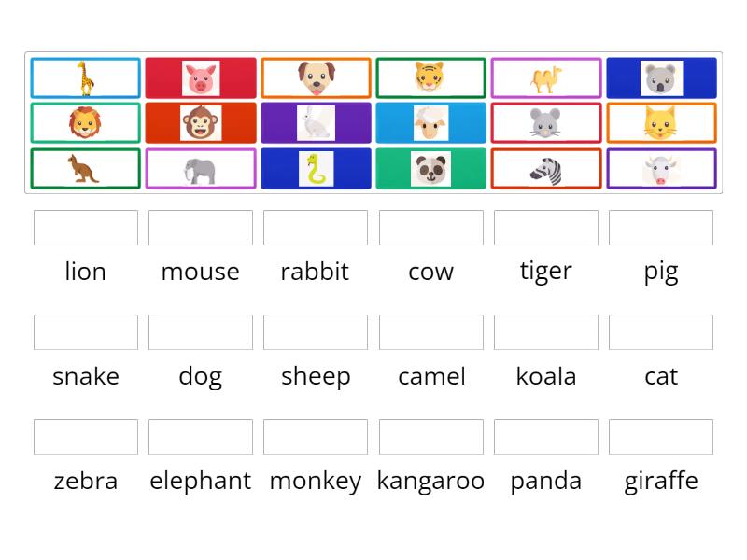Click the rabbit emoji tile
This screenshot has height=560, width=747.
pos(316,122)
